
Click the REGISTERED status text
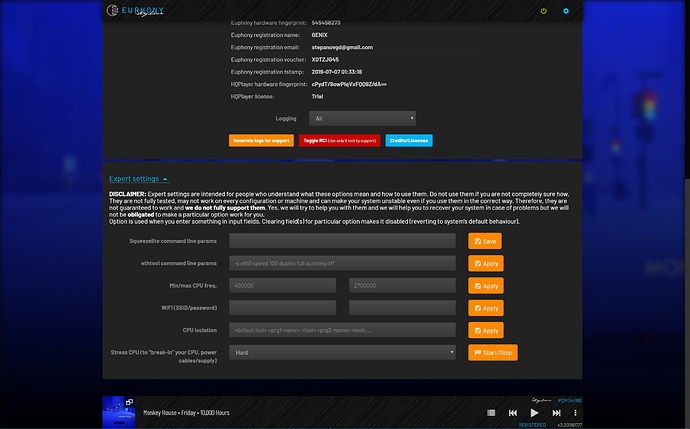coord(532,425)
